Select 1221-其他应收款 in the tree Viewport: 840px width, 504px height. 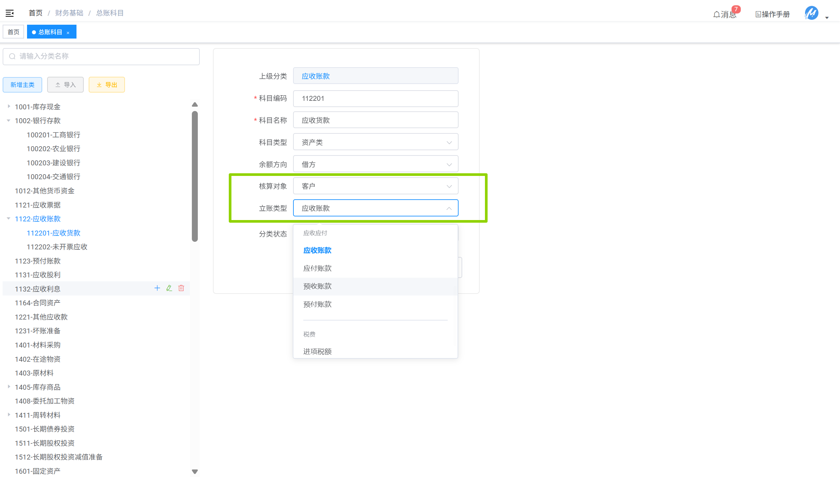click(x=41, y=317)
